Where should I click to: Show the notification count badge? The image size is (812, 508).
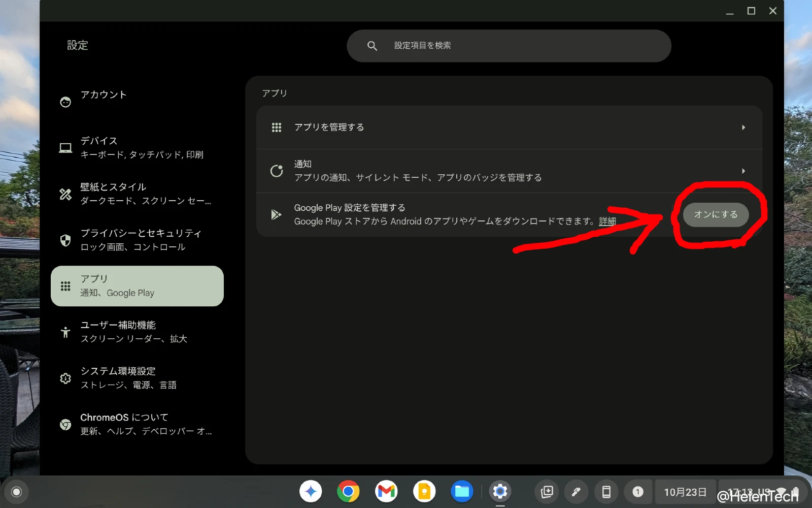coord(638,492)
